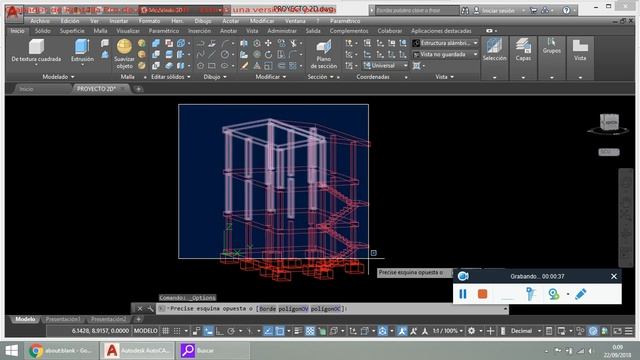Expand the Vista ribbon panel title

tap(444, 77)
